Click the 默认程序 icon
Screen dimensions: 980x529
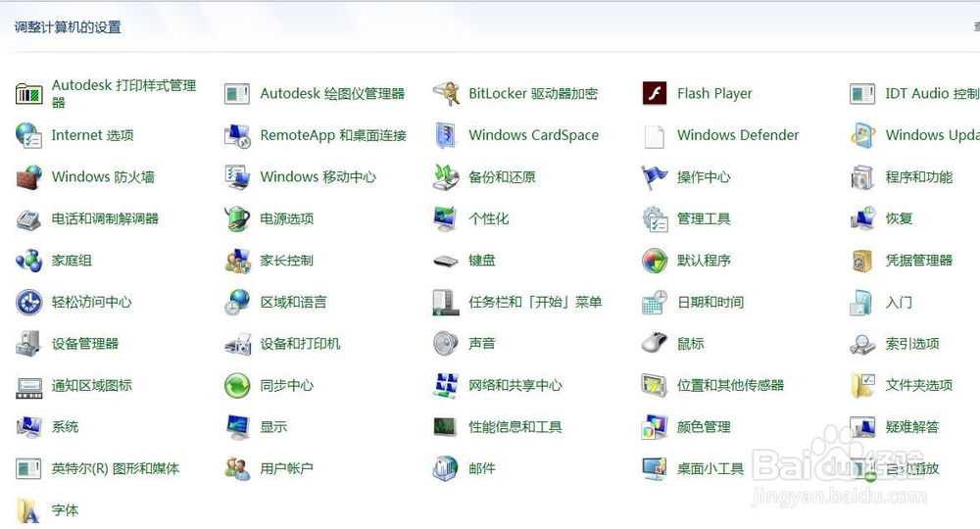click(655, 261)
